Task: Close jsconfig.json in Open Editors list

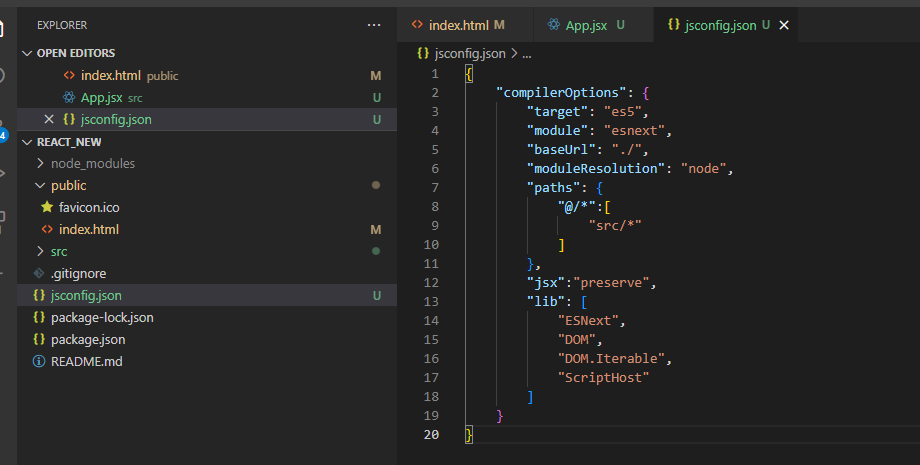Action: 49,119
